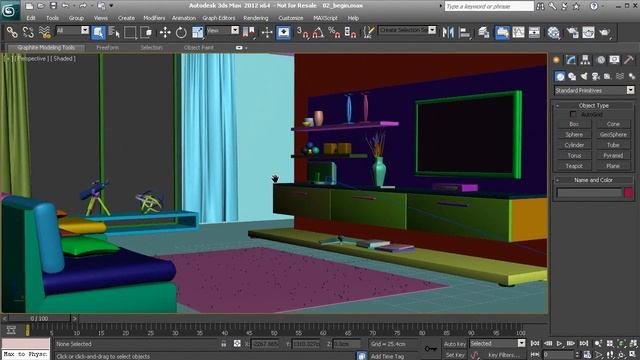This screenshot has width=640, height=360.
Task: Click the Align tool icon
Action: click(464, 32)
